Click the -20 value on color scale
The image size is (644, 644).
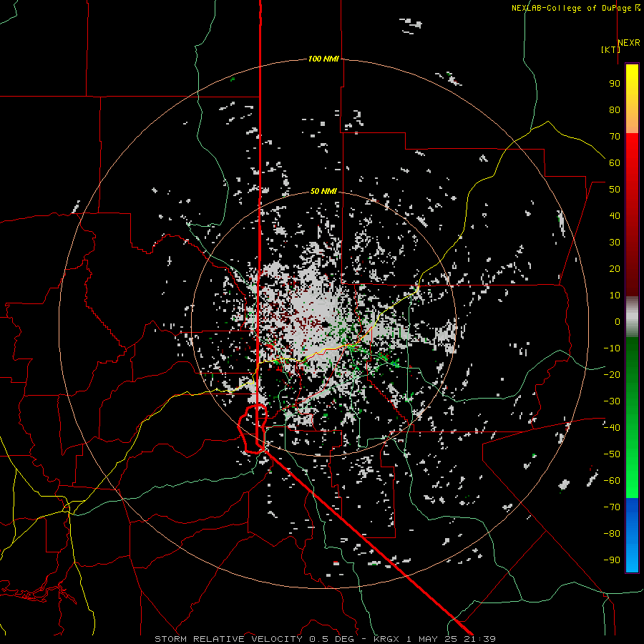tap(612, 375)
